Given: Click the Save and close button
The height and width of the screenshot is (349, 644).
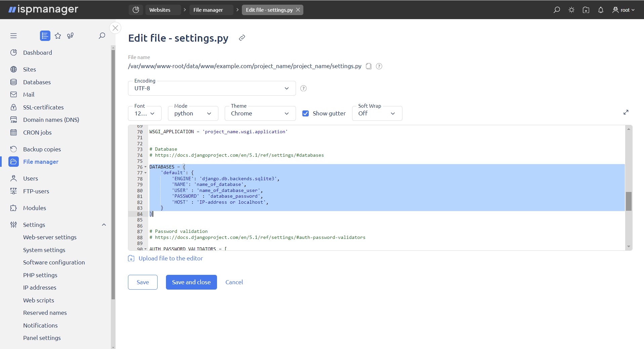Looking at the screenshot, I should 191,282.
